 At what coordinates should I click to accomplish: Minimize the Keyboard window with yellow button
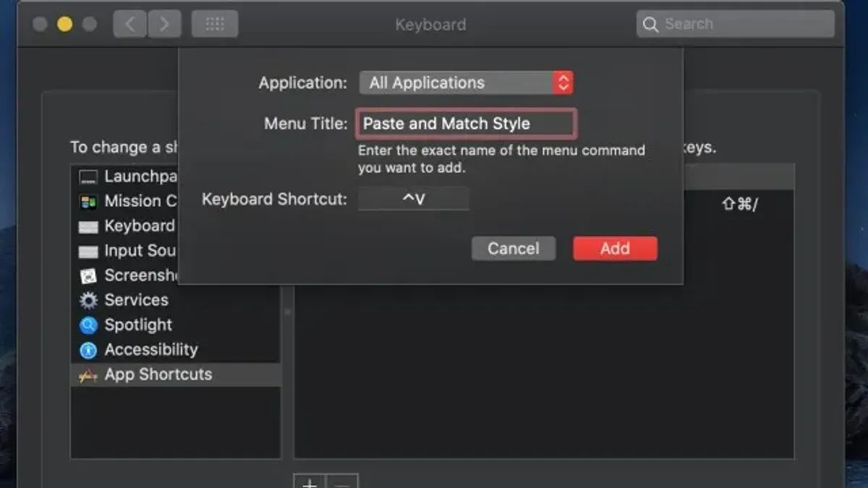(x=64, y=25)
